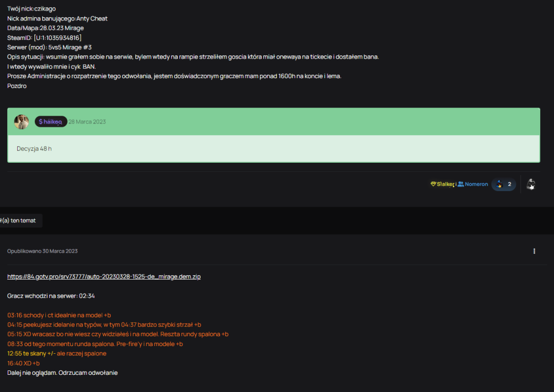Click the 'Gracz wchodzi na serwer: 02:34' line
The image size is (554, 392).
(x=51, y=296)
